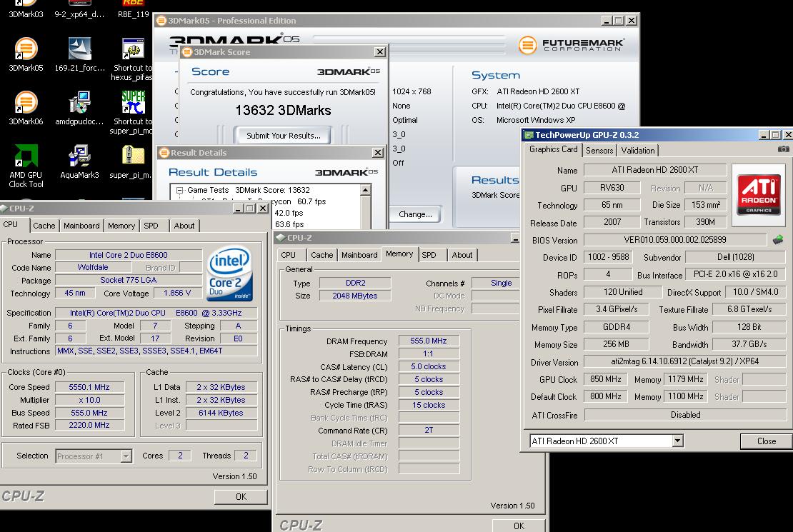Click the GPU-Z BIOS save chip icon
The width and height of the screenshot is (793, 532).
(778, 240)
